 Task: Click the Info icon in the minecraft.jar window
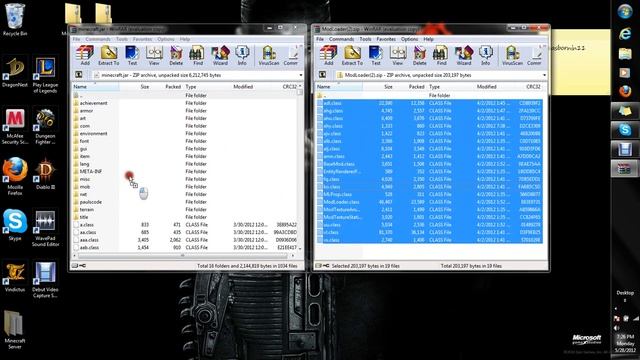tap(242, 56)
